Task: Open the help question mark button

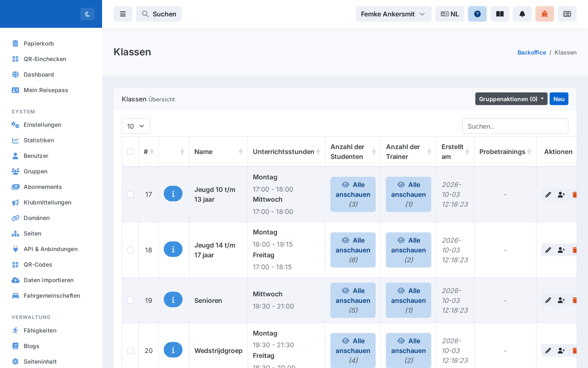Action: click(477, 14)
